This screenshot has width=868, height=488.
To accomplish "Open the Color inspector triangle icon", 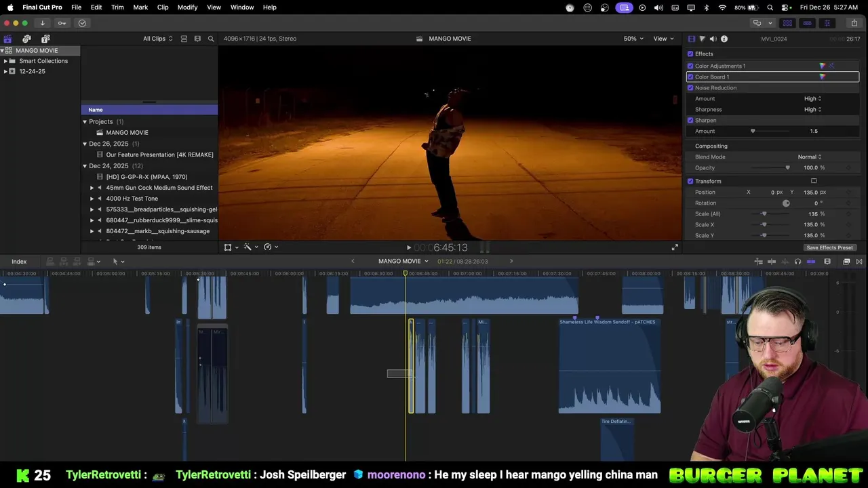I will click(x=702, y=39).
